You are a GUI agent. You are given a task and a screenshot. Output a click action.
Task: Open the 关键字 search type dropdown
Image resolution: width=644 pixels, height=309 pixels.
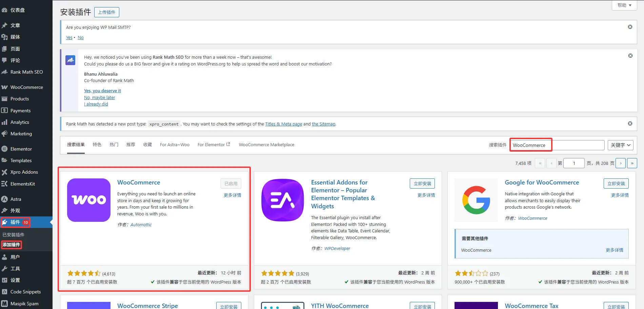(620, 145)
